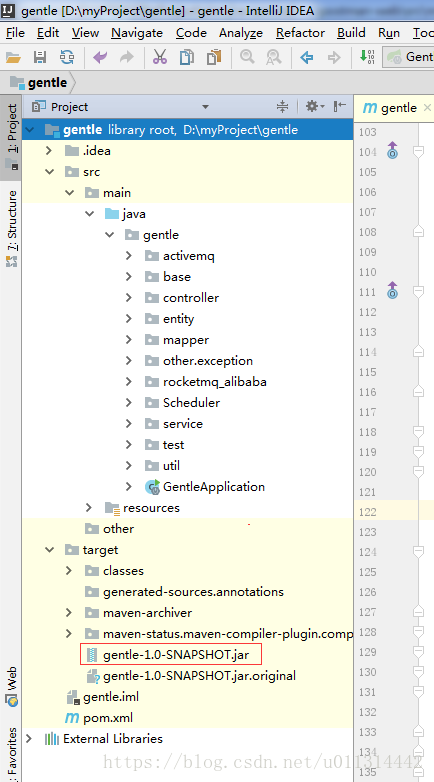Click the blue Back navigation arrow
The image size is (434, 782).
click(x=307, y=57)
